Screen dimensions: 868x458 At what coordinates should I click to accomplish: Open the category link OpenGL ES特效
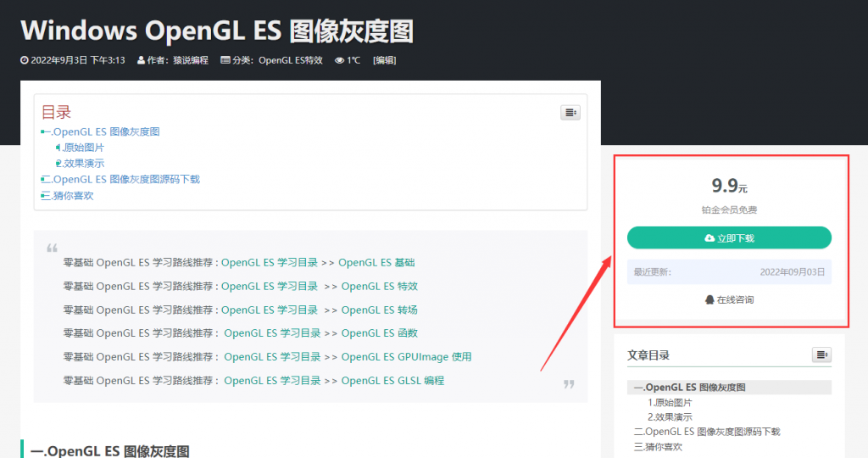click(291, 60)
